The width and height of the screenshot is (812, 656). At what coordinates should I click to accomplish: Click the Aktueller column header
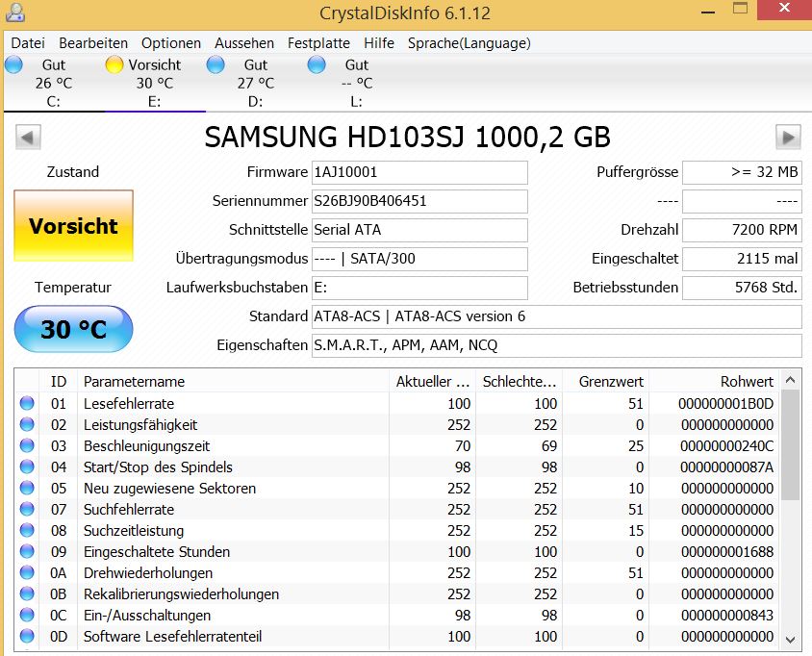coord(432,382)
